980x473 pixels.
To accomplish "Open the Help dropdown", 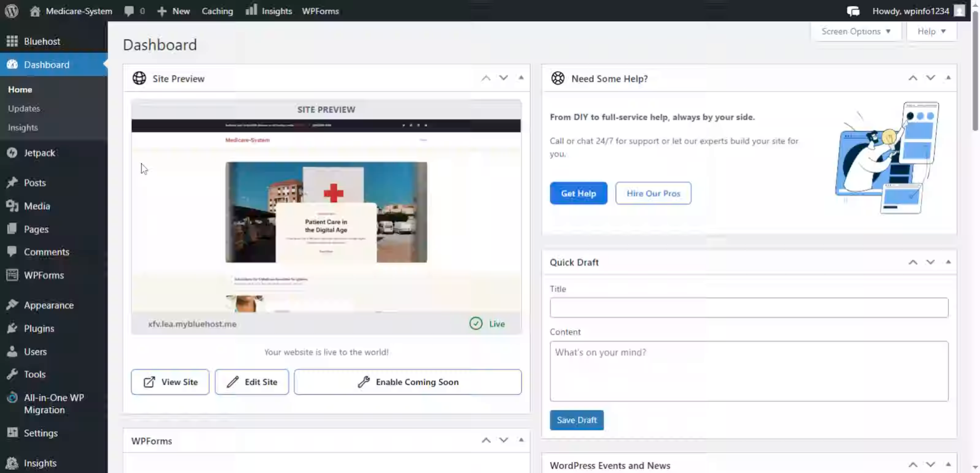I will point(931,31).
